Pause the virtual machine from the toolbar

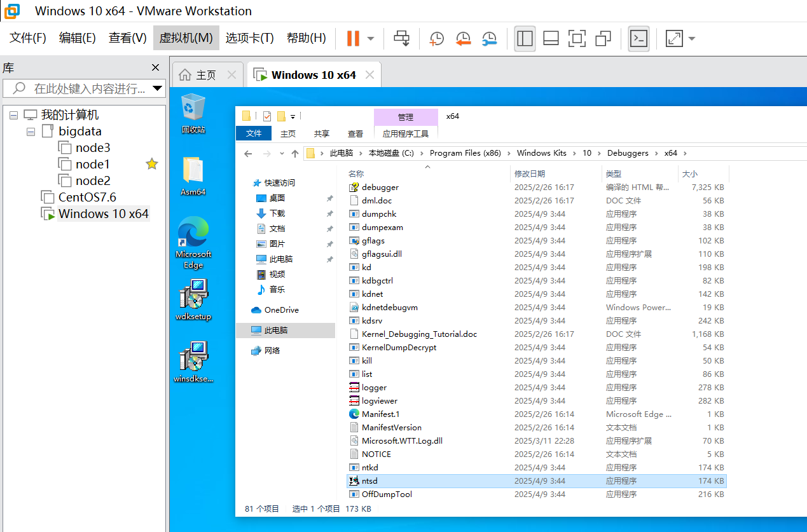click(x=353, y=38)
